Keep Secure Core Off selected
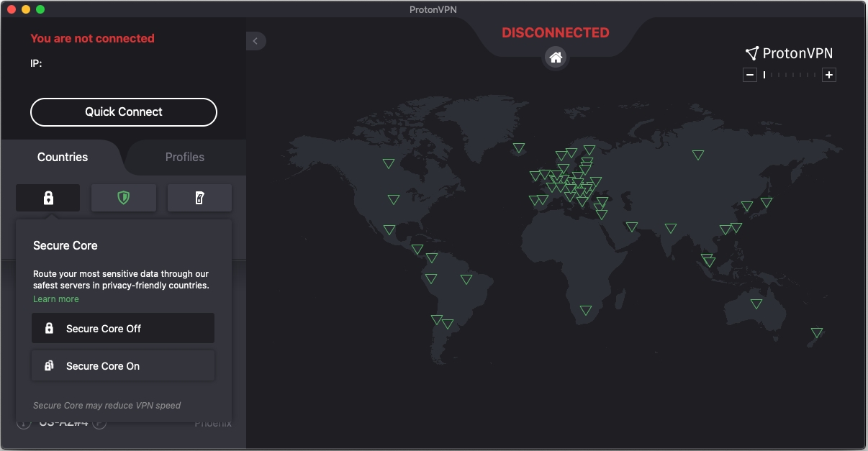868x451 pixels. [122, 328]
